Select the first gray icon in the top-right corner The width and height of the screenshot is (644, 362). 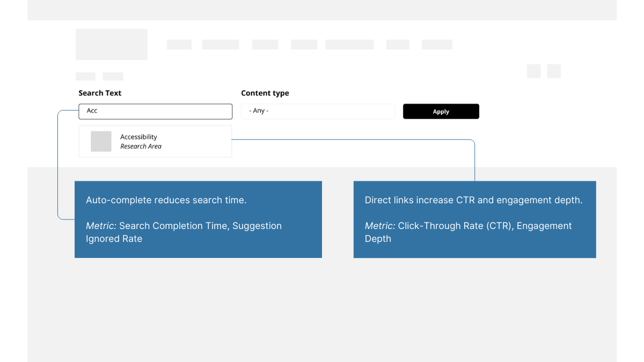(533, 71)
